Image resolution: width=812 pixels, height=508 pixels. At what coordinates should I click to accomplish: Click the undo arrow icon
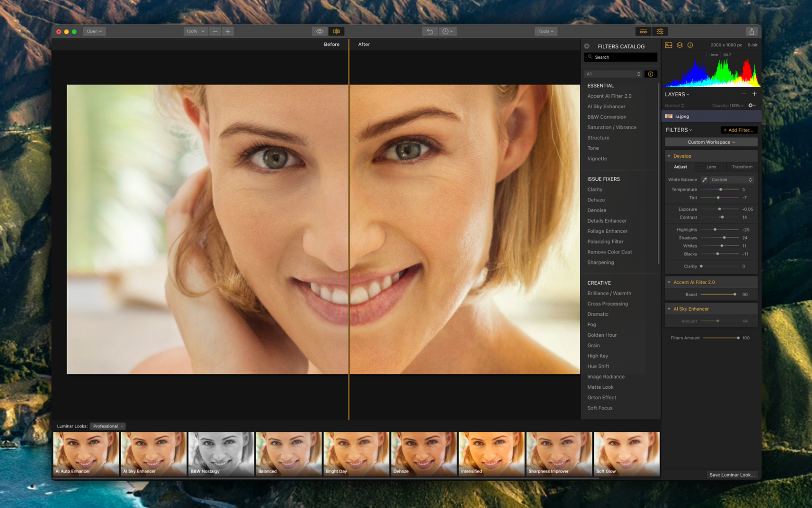pos(430,31)
